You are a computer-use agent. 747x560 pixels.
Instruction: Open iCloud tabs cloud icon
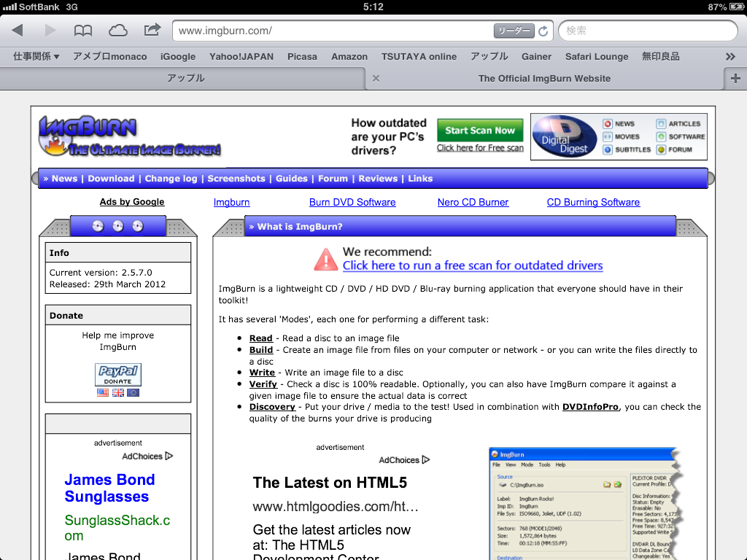tap(117, 31)
